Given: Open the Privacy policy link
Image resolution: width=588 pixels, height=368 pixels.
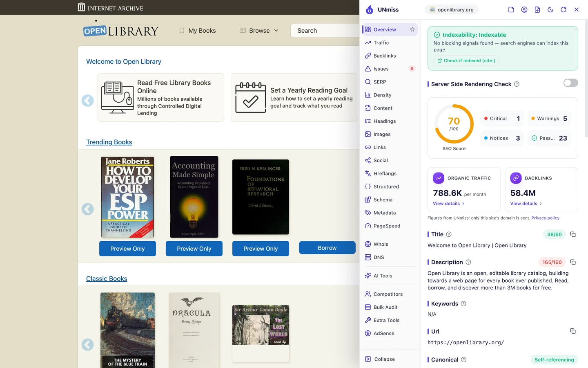Looking at the screenshot, I should point(545,218).
